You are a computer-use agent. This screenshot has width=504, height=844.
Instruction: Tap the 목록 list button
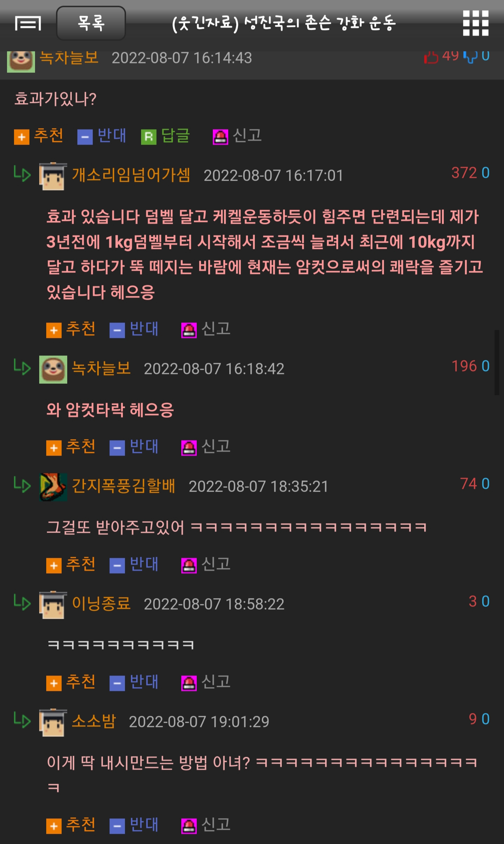coord(91,23)
